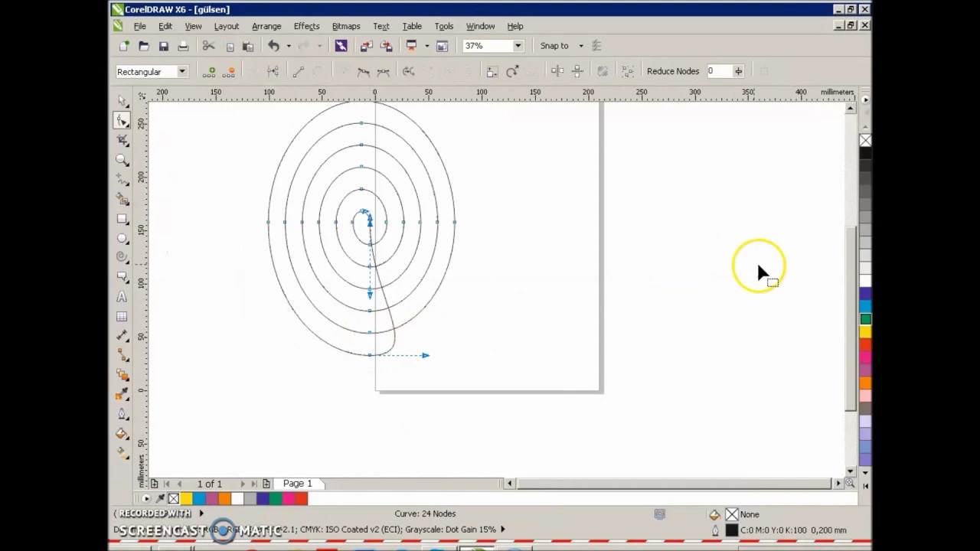Pick the green swatch in right palette
This screenshot has width=980, height=551.
865,319
